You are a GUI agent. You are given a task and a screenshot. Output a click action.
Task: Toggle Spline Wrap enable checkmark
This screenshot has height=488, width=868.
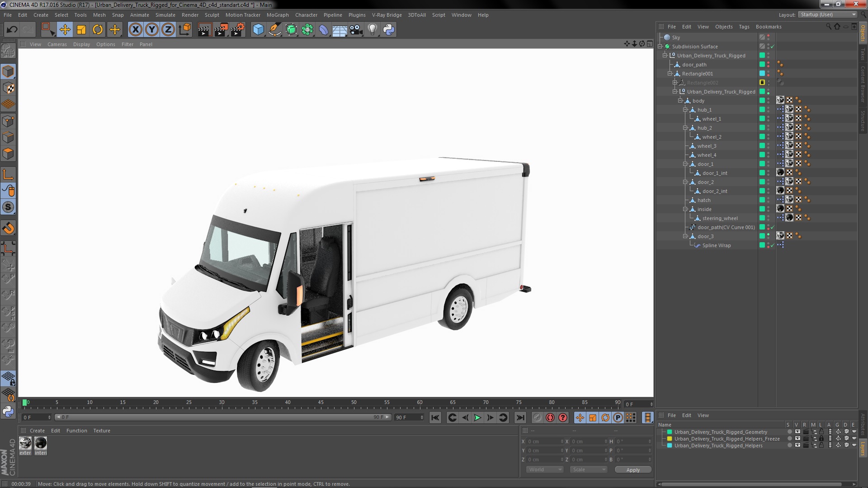(x=773, y=245)
